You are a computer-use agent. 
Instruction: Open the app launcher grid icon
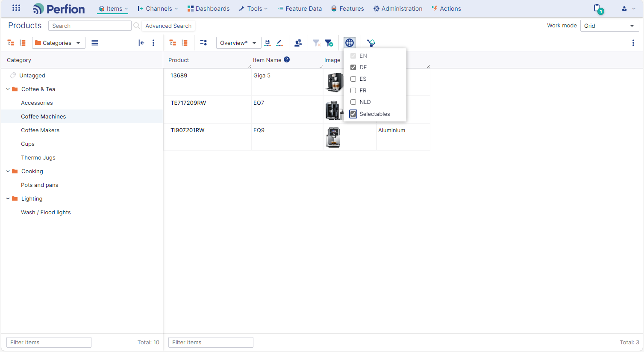[16, 8]
